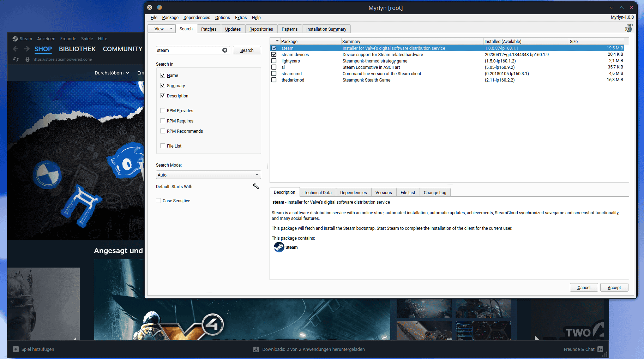
Task: Click the window menu icon in Myrlyn title bar
Action: click(150, 7)
